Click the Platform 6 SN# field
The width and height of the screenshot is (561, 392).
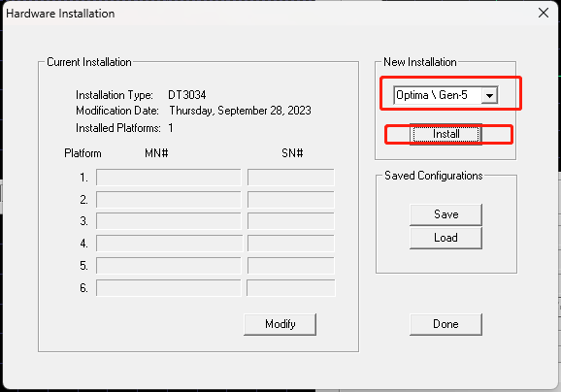point(291,288)
